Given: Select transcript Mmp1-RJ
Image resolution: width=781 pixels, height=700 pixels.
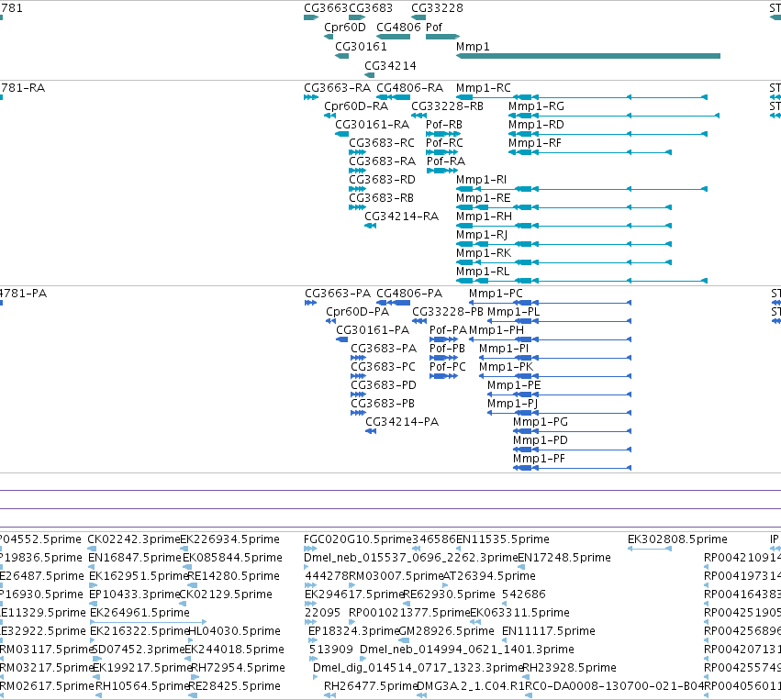Looking at the screenshot, I should pos(482,235).
